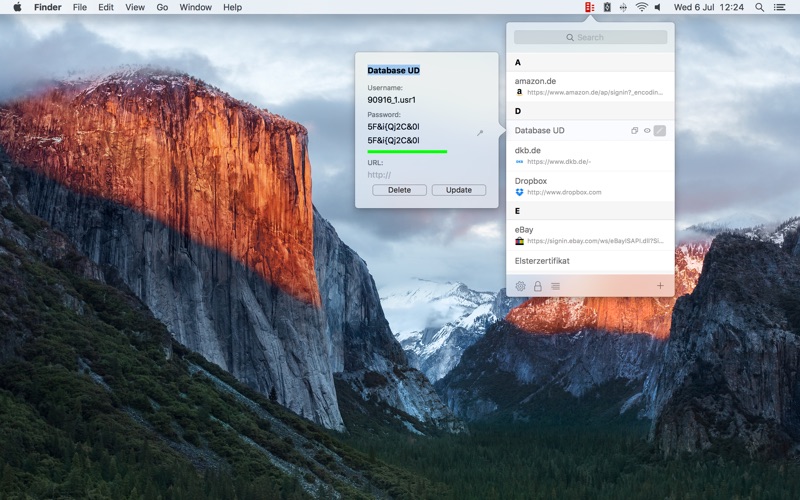
Task: Select the Elsterzertifikat entry
Action: (x=590, y=261)
